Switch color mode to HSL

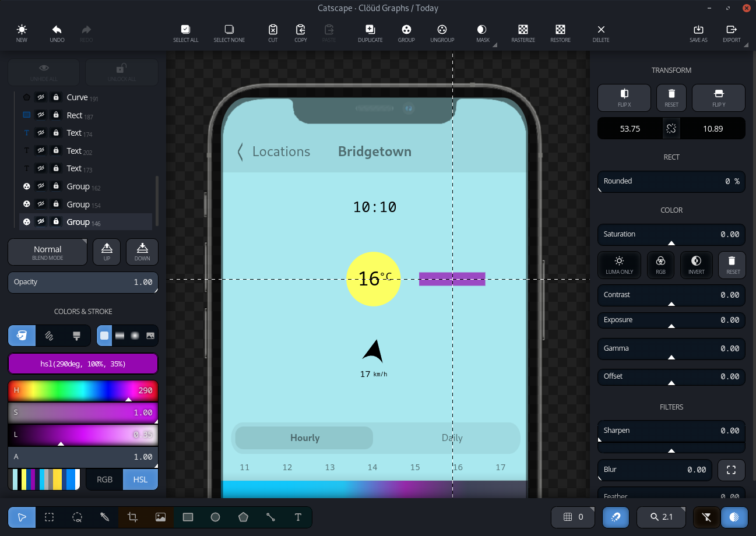coord(140,479)
